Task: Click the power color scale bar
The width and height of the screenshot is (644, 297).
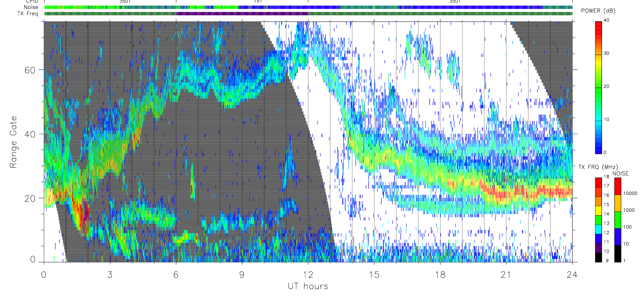Action: [x=599, y=88]
